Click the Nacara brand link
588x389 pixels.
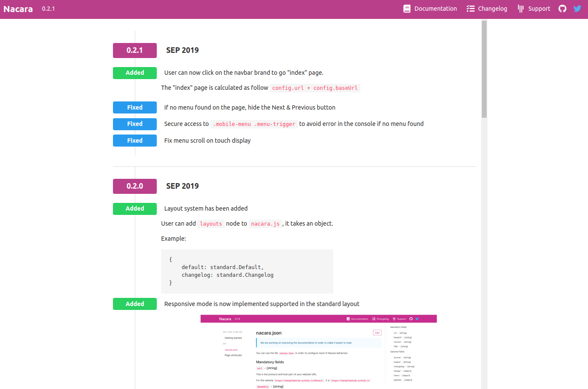point(18,9)
